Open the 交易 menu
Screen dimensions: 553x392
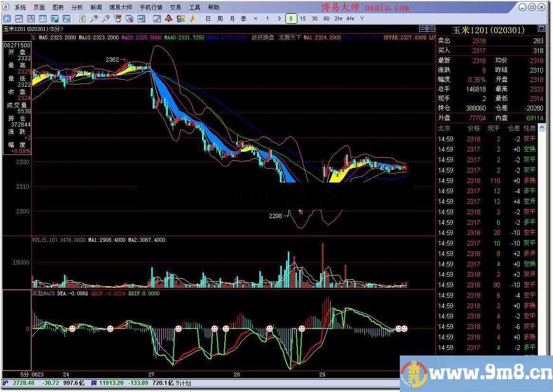click(x=175, y=8)
